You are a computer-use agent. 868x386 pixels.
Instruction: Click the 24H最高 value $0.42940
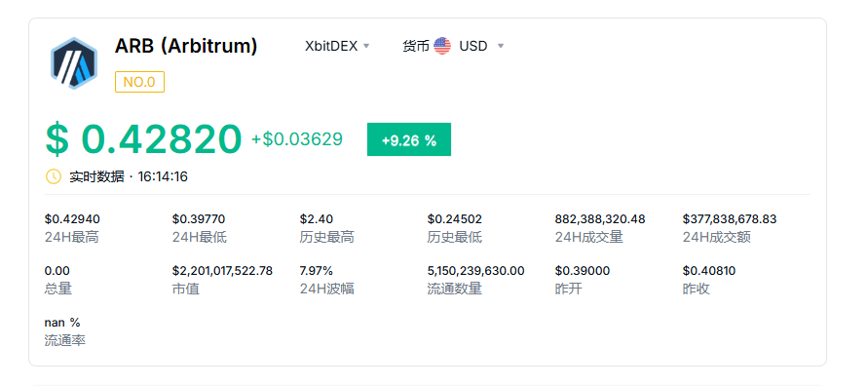tap(72, 219)
